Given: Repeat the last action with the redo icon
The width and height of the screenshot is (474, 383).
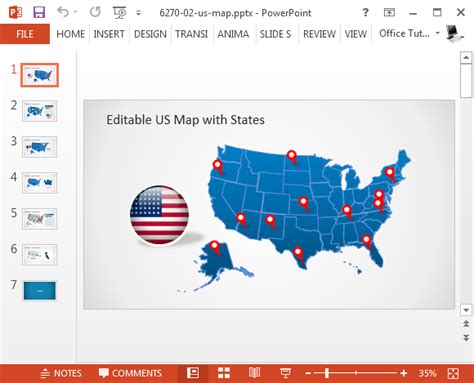Looking at the screenshot, I should click(x=95, y=12).
